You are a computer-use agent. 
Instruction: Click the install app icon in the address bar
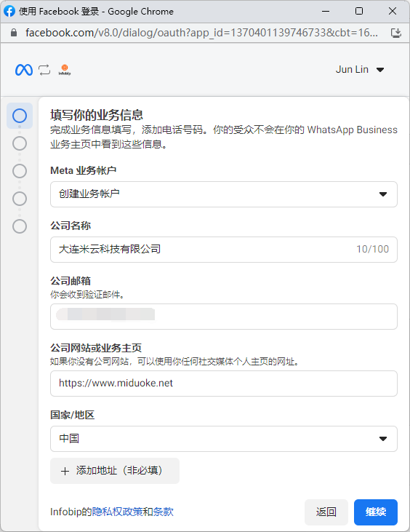[396, 33]
